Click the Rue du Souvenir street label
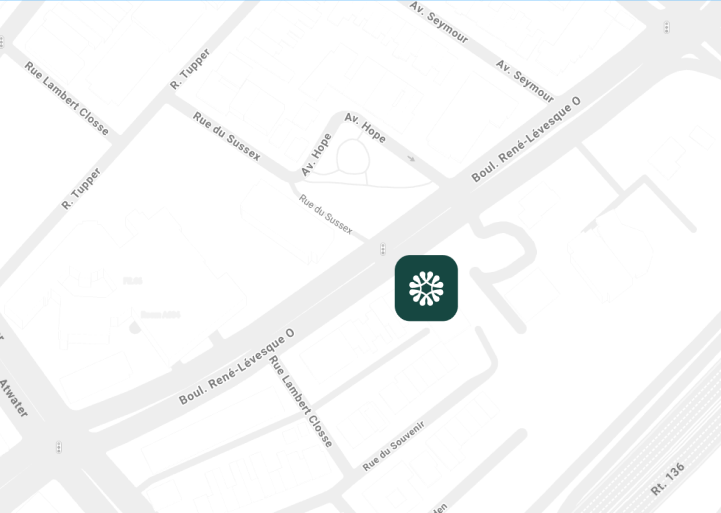721x513 pixels. click(x=394, y=446)
